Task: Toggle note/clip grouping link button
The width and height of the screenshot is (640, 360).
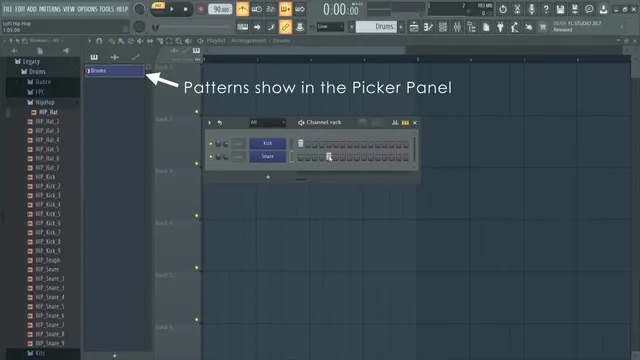Action: click(x=285, y=27)
